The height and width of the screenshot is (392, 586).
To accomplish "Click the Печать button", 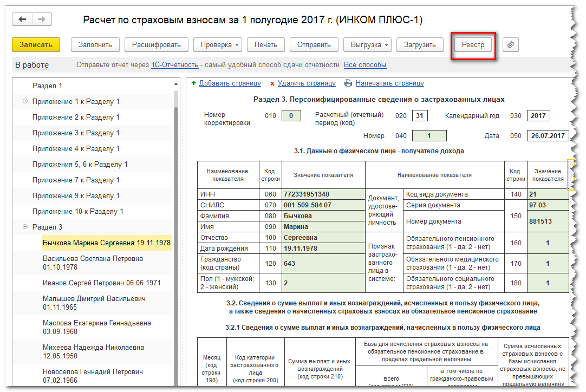I will tap(266, 44).
